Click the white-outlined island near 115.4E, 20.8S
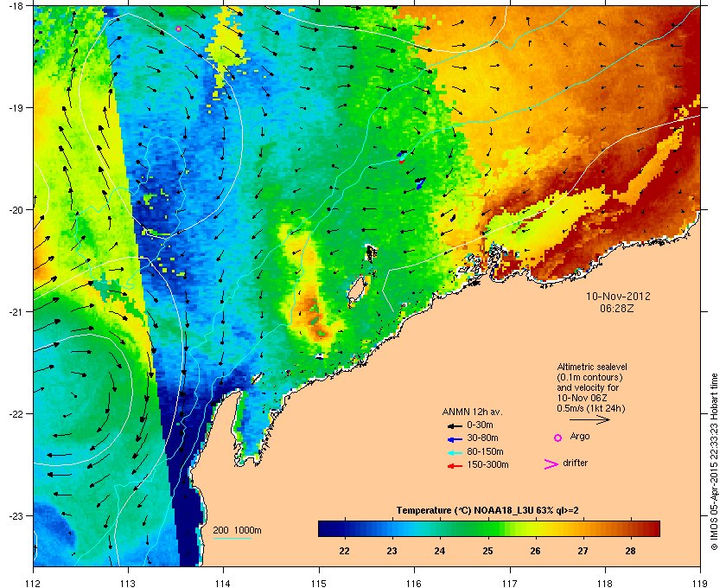This screenshot has height=588, width=726. 355,290
